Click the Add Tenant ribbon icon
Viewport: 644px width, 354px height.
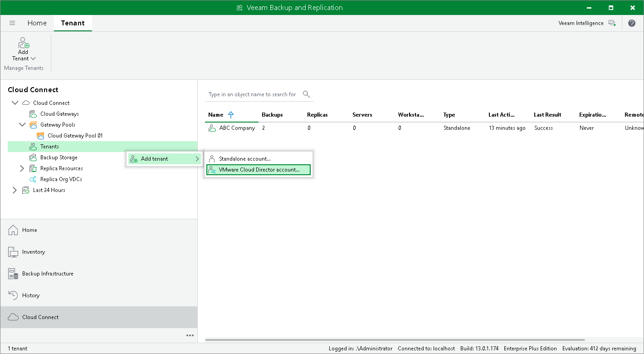(23, 48)
